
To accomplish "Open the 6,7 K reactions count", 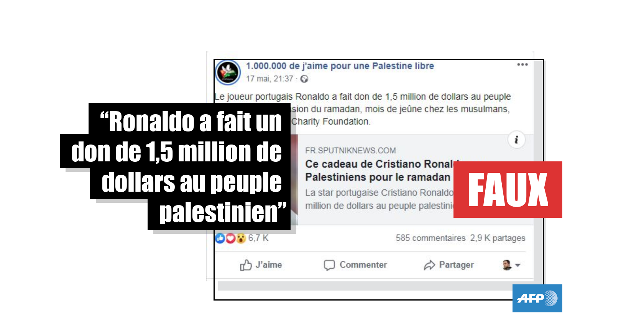I will point(258,238).
